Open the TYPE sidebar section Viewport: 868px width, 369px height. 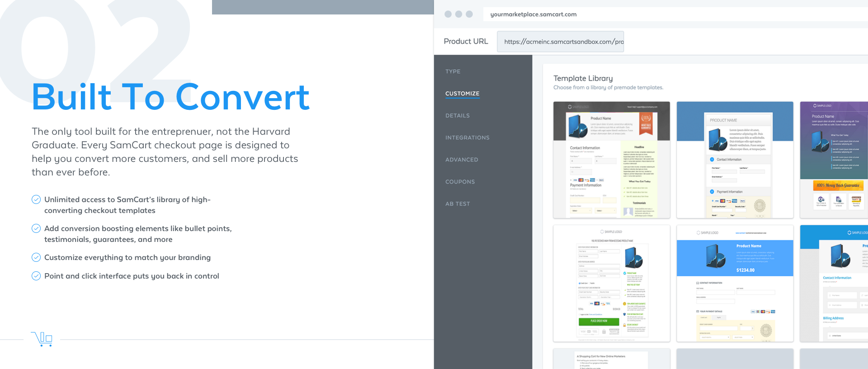pyautogui.click(x=453, y=71)
